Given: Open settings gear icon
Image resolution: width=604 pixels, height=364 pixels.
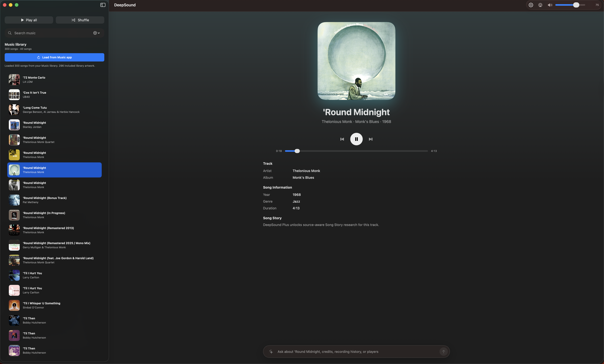Looking at the screenshot, I should click(531, 5).
